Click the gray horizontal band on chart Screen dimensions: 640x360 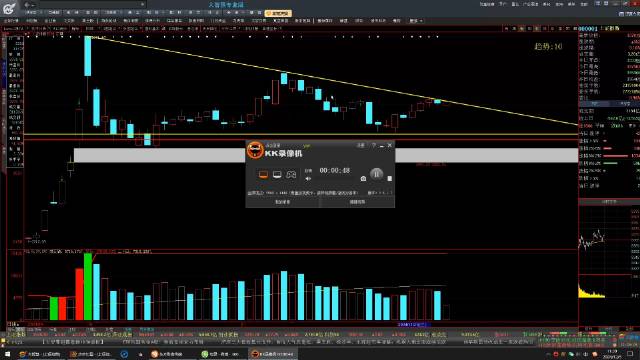pyautogui.click(x=159, y=155)
